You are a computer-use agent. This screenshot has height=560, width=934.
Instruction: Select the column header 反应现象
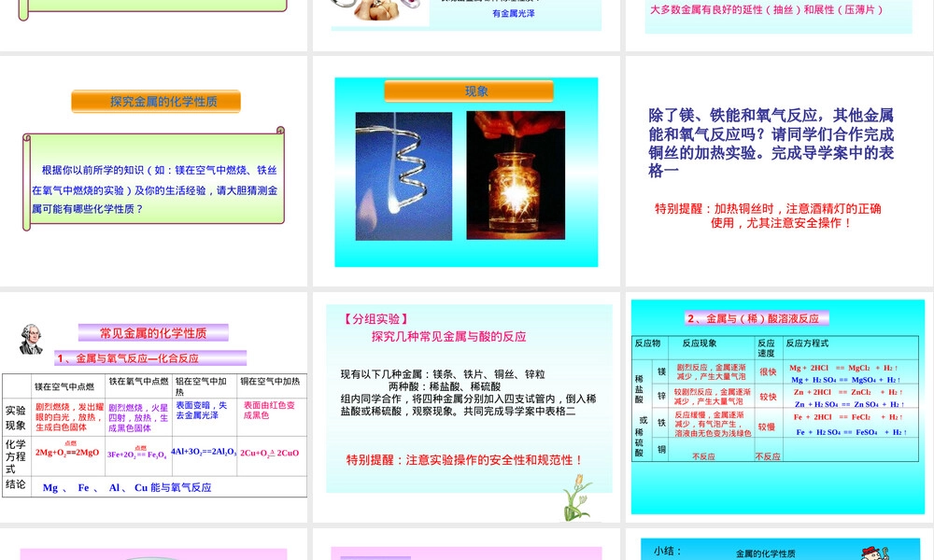coord(700,343)
